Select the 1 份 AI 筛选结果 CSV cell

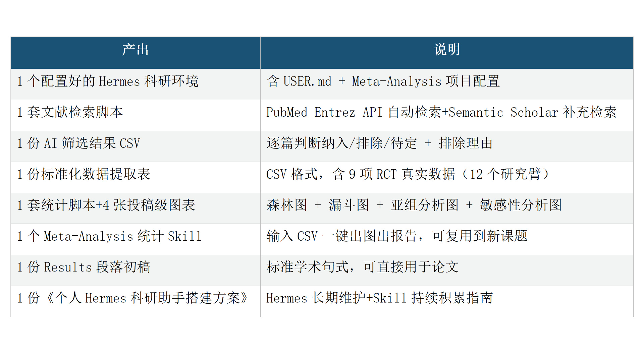coord(78,143)
